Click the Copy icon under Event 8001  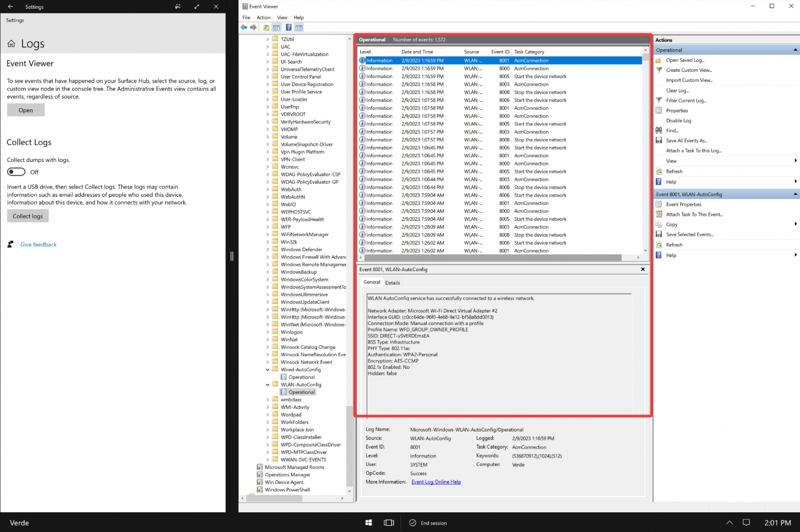(x=658, y=224)
